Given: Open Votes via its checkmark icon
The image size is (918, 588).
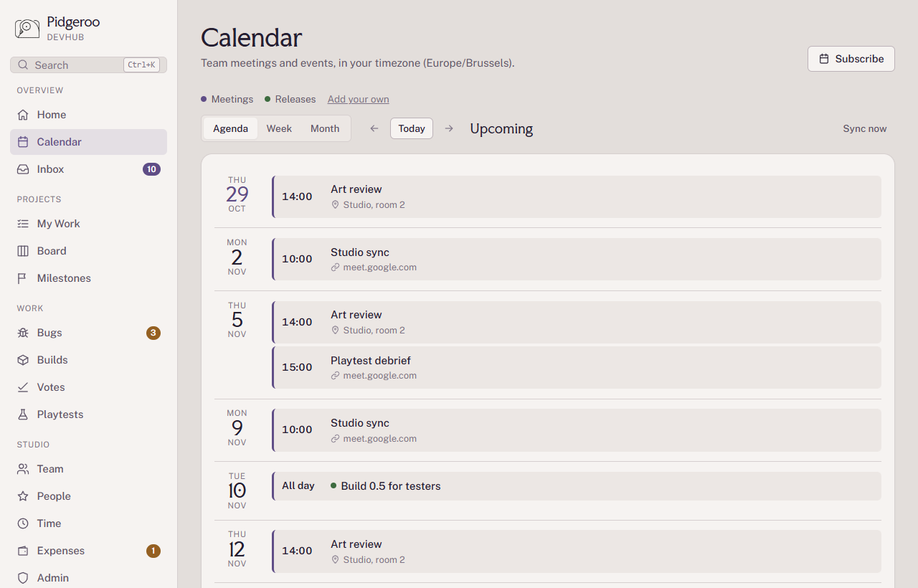Looking at the screenshot, I should tap(23, 387).
